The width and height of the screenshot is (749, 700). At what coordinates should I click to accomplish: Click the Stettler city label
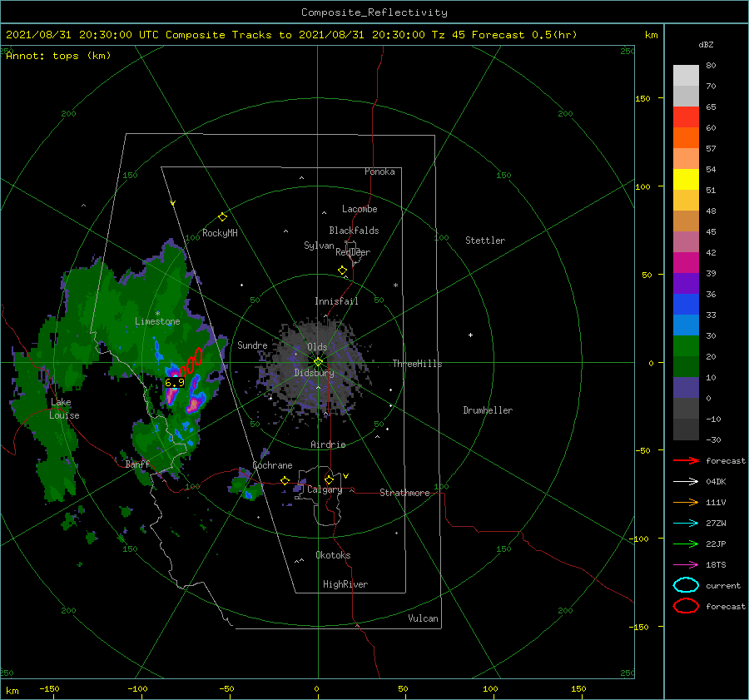click(x=485, y=241)
